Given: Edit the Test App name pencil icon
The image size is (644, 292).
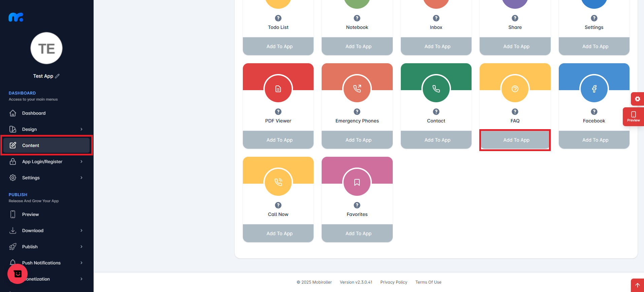Looking at the screenshot, I should (x=57, y=76).
